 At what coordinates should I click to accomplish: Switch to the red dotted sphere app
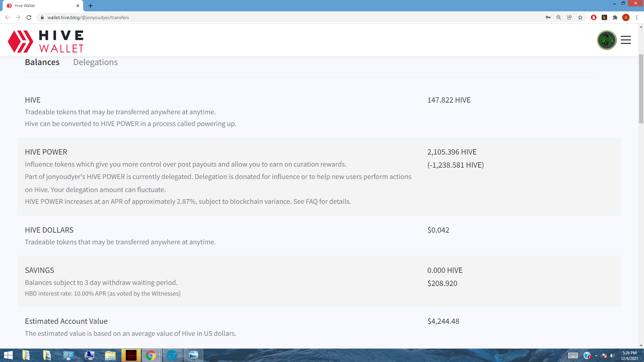pos(131,355)
